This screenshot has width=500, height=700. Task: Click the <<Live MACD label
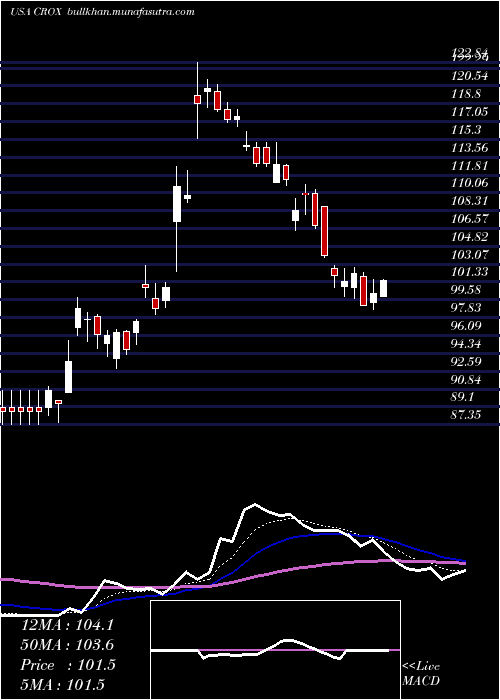pyautogui.click(x=421, y=673)
